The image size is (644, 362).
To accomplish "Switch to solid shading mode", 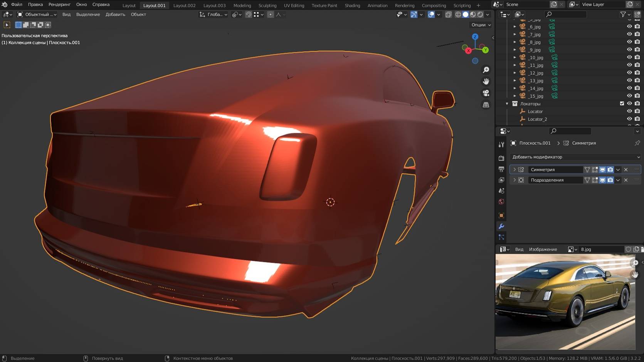I will 466,15.
